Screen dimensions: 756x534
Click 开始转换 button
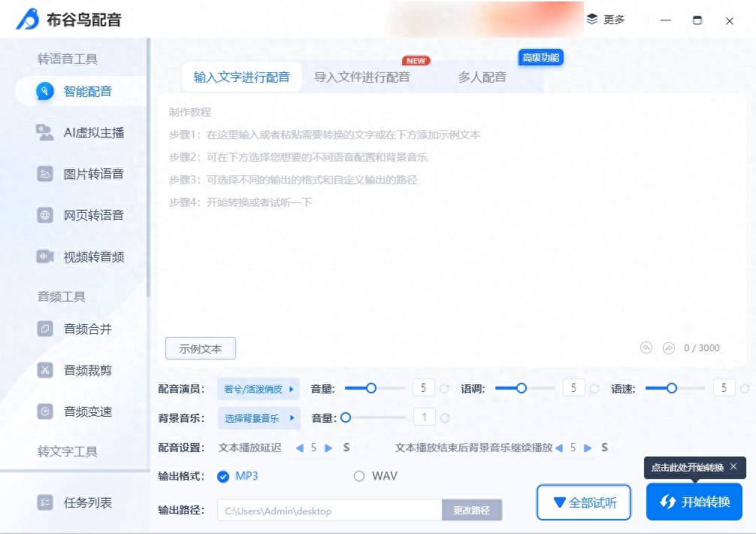[694, 502]
